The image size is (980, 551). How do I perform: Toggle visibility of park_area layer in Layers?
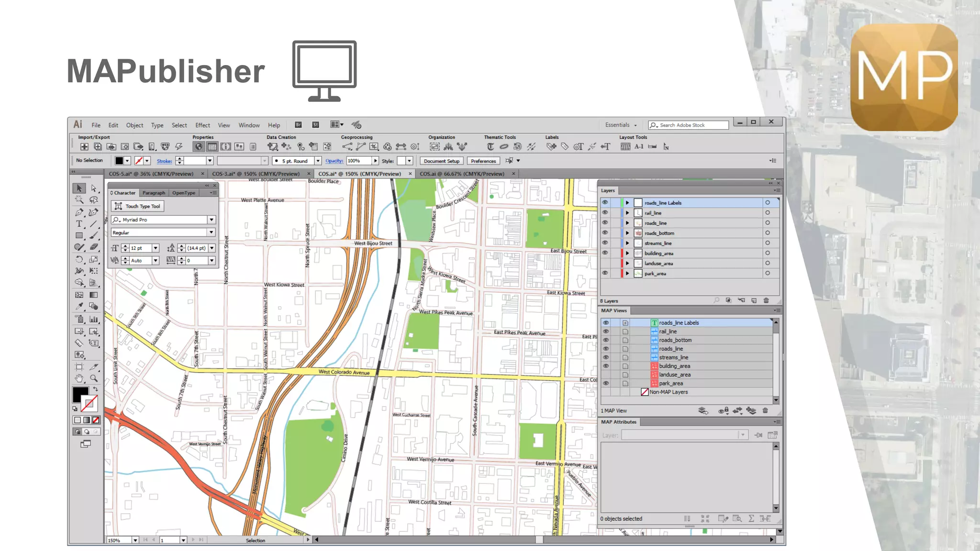pos(605,273)
